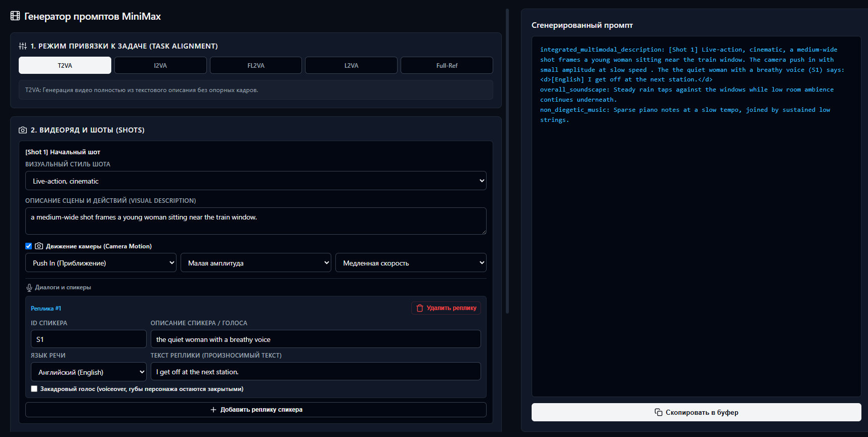This screenshot has width=868, height=437.
Task: Click the [Shot 1] Начальный шот heading
Action: click(63, 152)
